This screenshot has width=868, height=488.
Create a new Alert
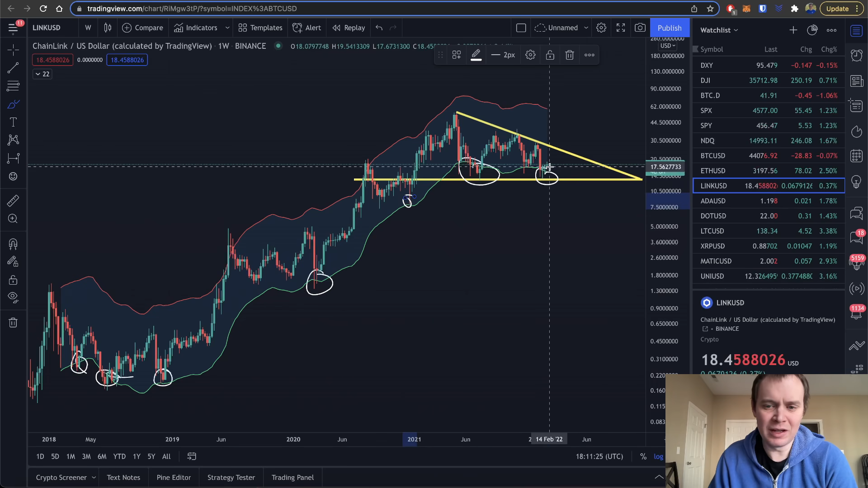point(307,28)
